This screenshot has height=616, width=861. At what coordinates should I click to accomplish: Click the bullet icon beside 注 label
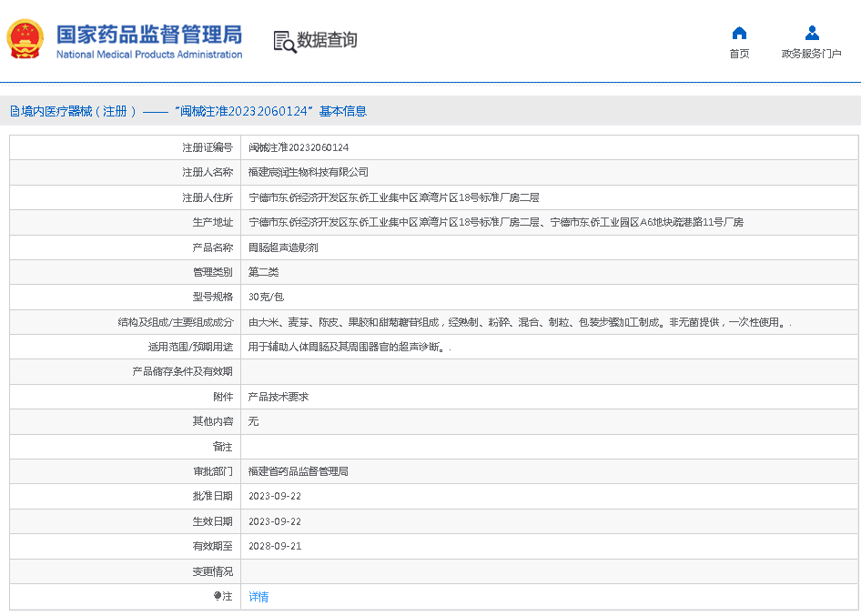point(218,596)
